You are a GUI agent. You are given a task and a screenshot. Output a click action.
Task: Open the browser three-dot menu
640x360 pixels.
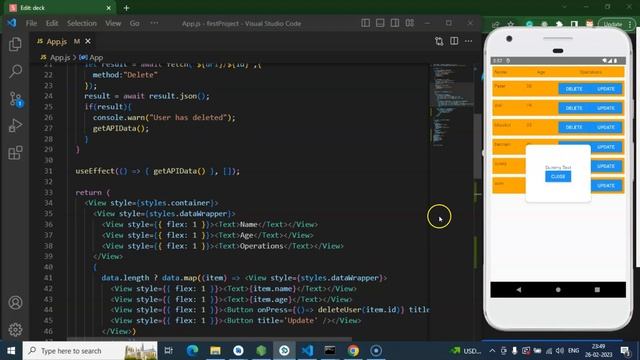click(x=631, y=24)
